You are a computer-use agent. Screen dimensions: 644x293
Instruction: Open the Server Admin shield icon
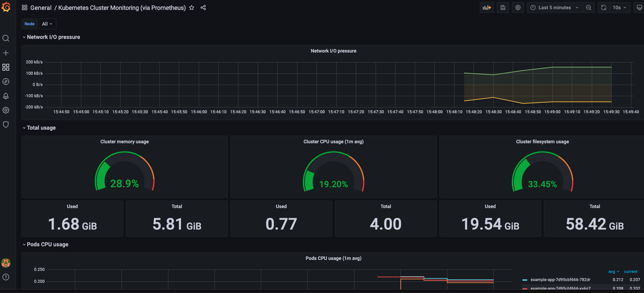point(6,124)
